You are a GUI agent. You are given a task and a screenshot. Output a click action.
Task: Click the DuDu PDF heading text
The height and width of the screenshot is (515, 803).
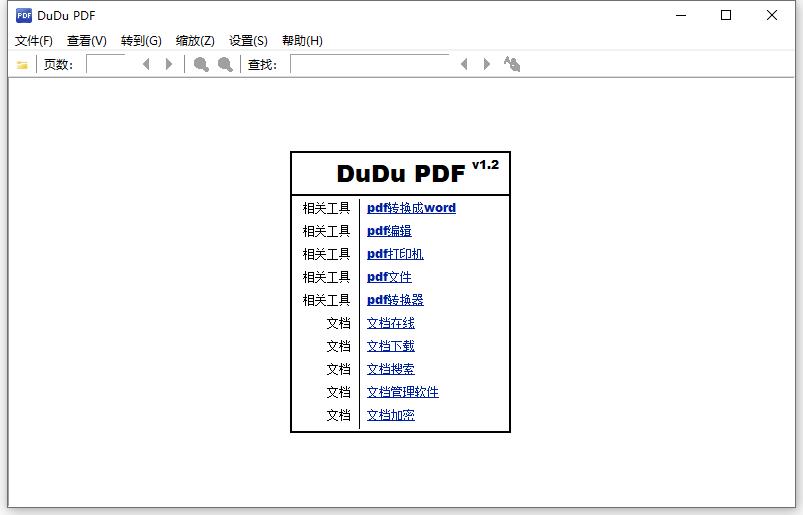click(x=401, y=174)
